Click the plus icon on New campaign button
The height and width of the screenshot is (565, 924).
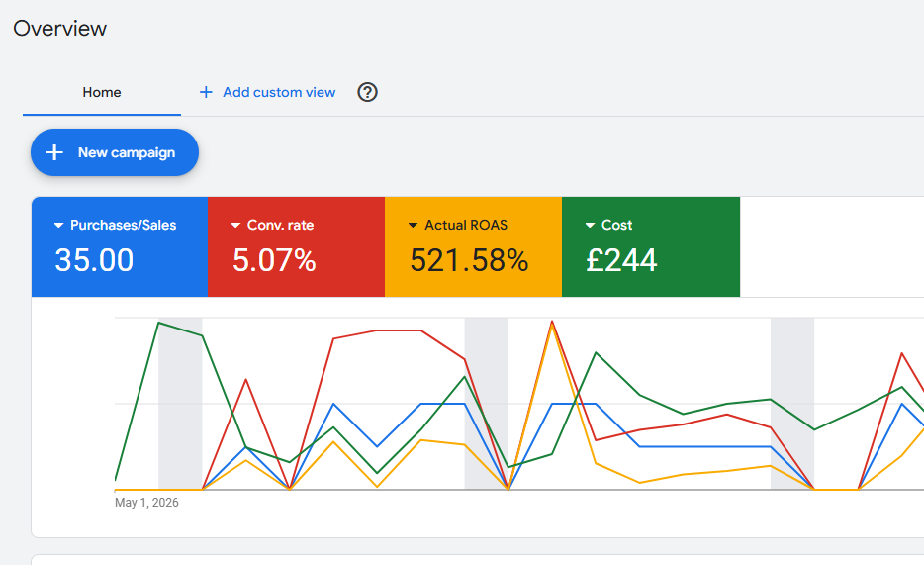click(54, 152)
